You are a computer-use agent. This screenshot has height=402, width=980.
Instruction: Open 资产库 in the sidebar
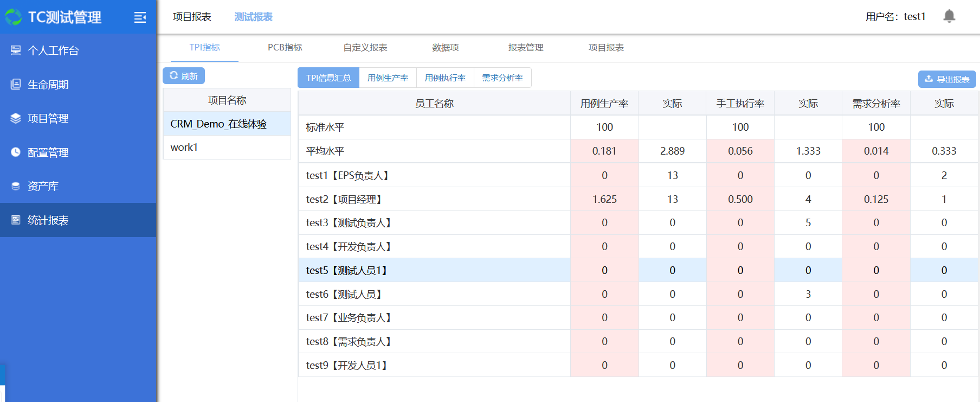43,186
